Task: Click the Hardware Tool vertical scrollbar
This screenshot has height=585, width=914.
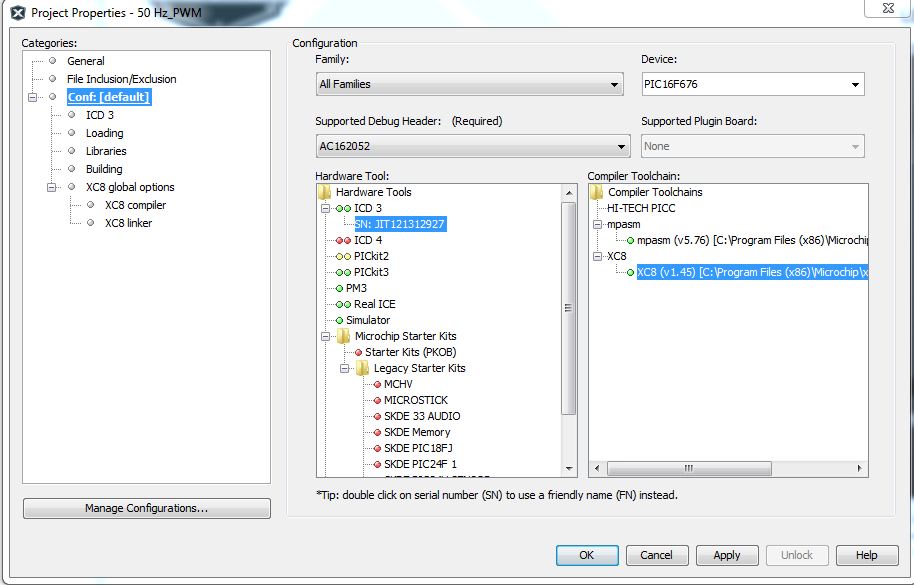Action: click(x=569, y=309)
